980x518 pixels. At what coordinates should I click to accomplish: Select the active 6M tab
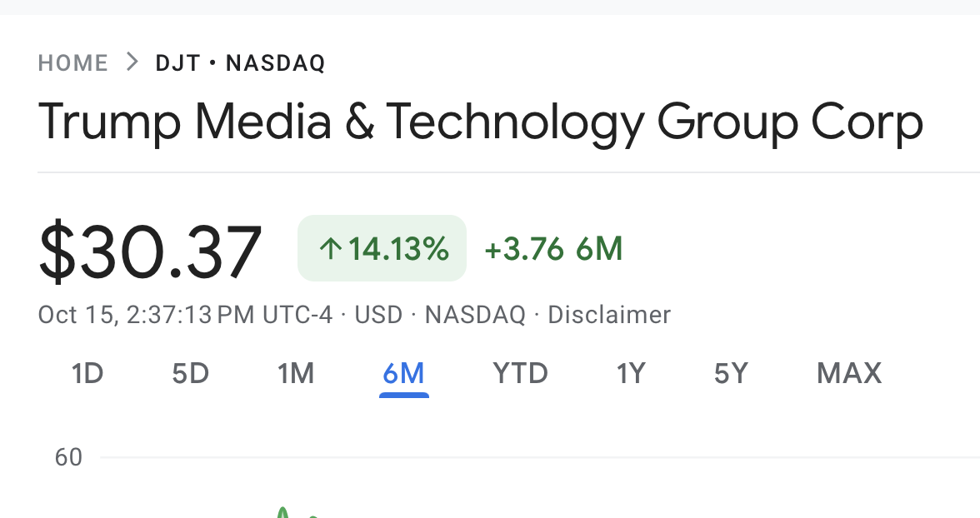click(x=403, y=374)
